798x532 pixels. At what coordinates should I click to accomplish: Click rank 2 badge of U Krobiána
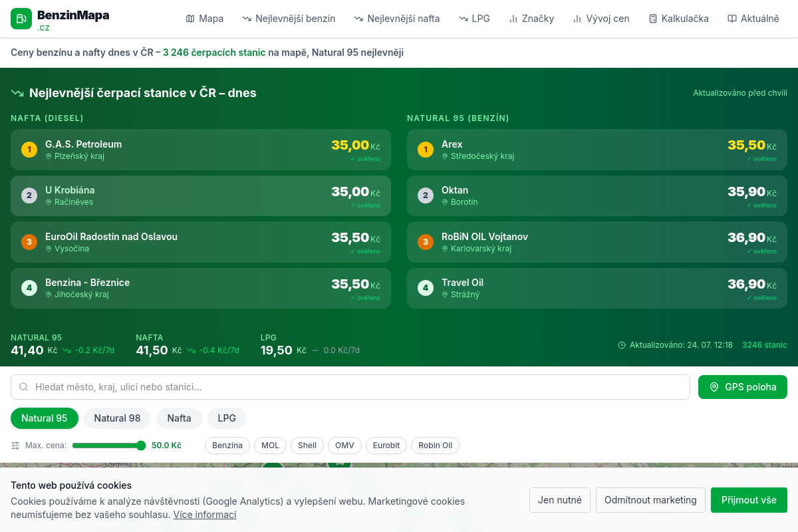(x=29, y=196)
